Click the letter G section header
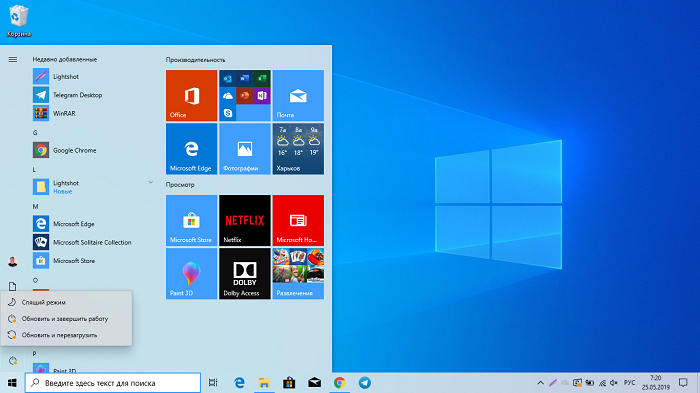Image resolution: width=700 pixels, height=393 pixels. tap(35, 133)
